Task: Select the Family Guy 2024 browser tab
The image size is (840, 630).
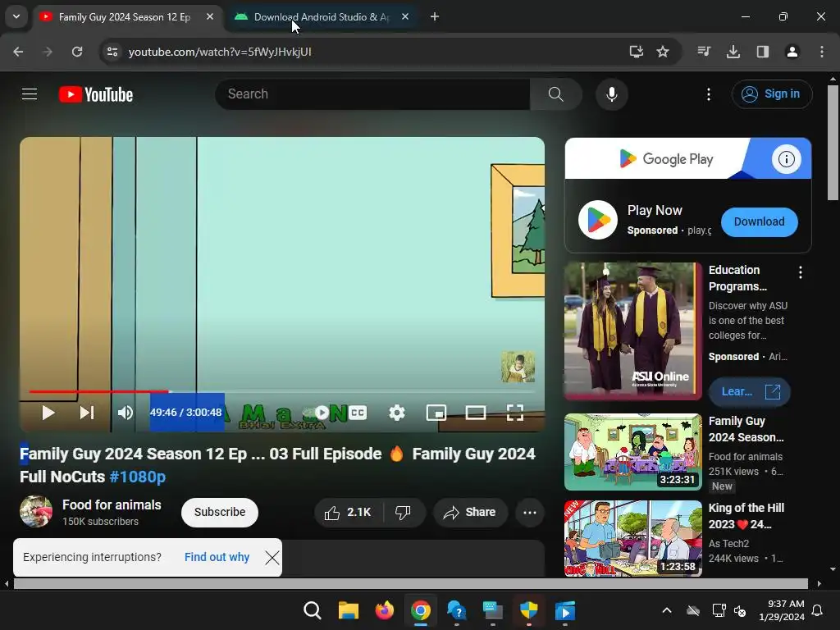Action: coord(125,17)
